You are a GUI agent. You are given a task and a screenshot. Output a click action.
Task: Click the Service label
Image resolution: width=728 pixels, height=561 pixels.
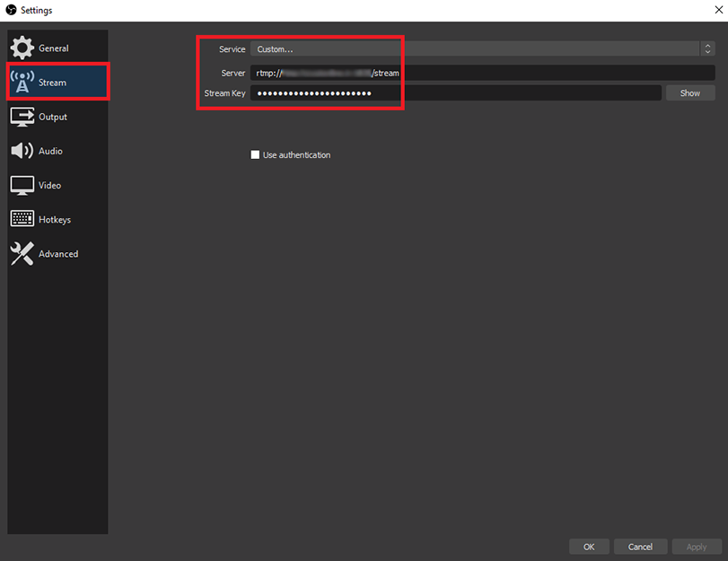(232, 49)
